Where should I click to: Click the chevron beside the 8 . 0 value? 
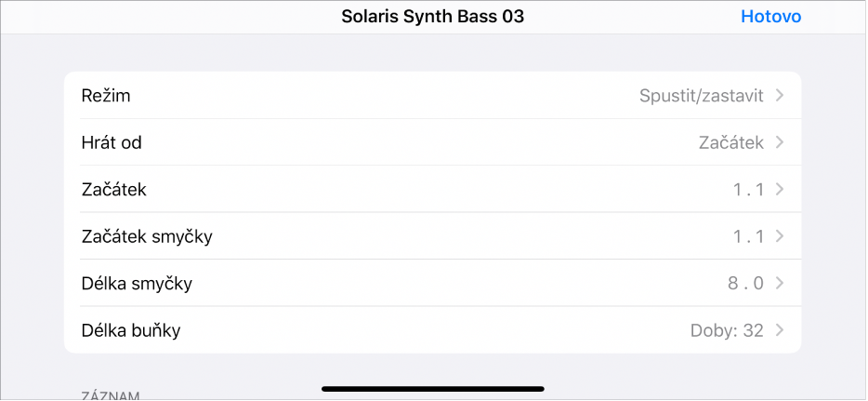(x=780, y=283)
